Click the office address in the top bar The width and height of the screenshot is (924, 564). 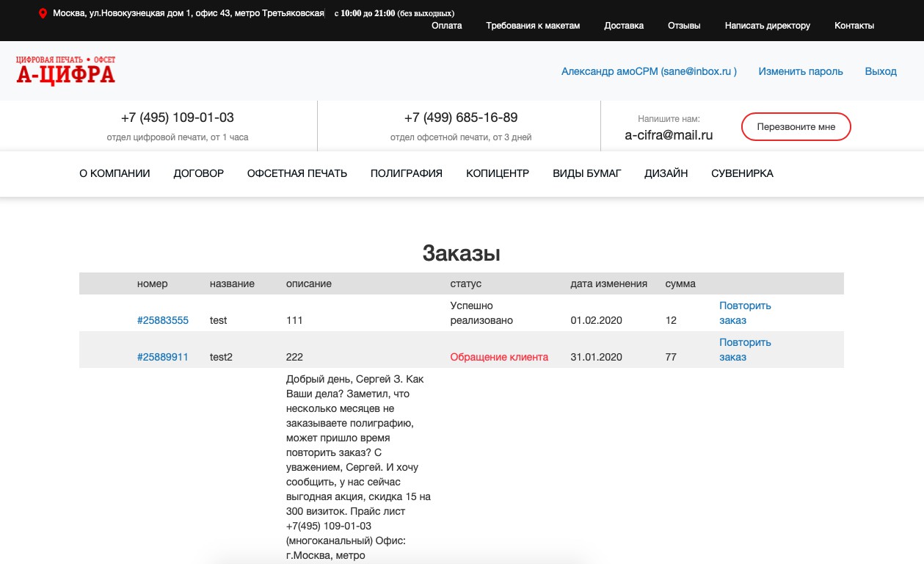189,13
